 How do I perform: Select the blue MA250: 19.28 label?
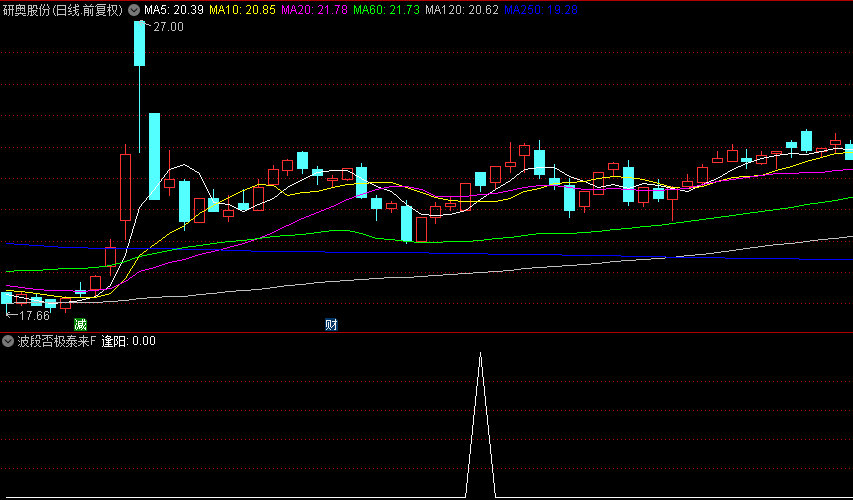(541, 10)
